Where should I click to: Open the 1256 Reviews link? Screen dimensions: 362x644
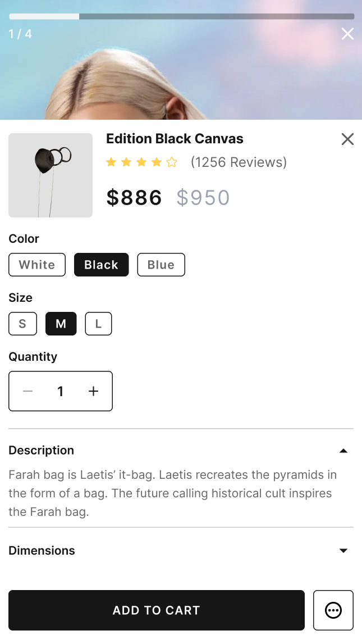(239, 162)
